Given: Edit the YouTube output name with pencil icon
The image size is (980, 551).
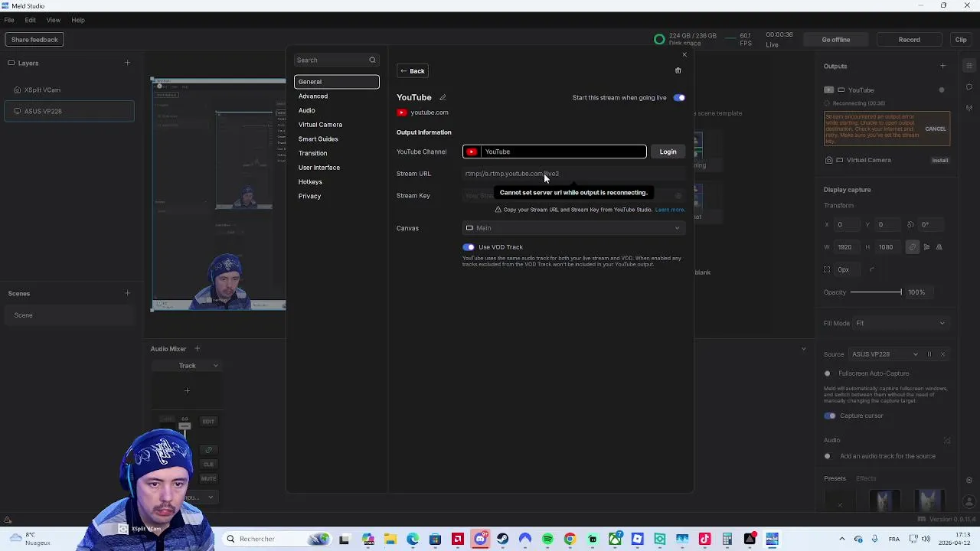Looking at the screenshot, I should pos(443,97).
